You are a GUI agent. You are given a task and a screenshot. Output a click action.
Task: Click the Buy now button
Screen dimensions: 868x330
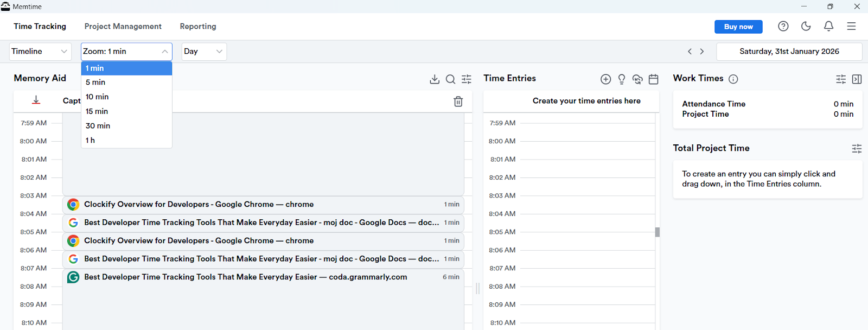click(x=738, y=27)
